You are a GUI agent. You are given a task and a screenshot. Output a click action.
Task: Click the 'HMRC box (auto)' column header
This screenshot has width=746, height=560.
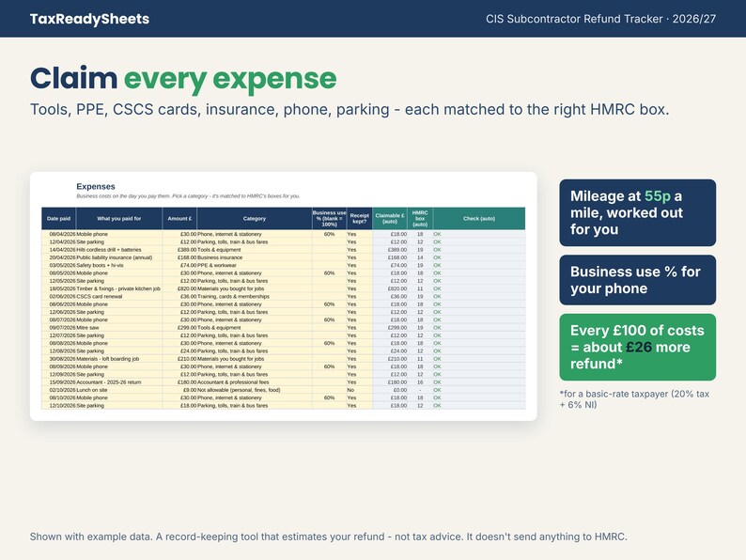[420, 218]
